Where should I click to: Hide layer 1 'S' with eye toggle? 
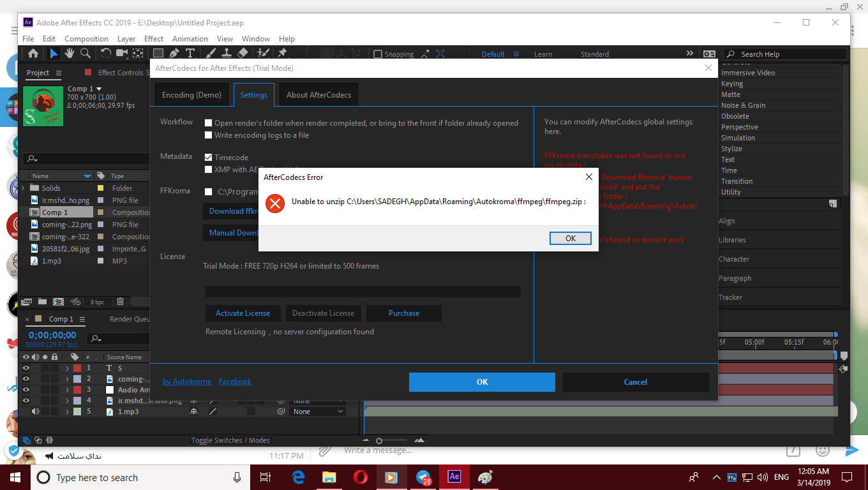tap(26, 368)
